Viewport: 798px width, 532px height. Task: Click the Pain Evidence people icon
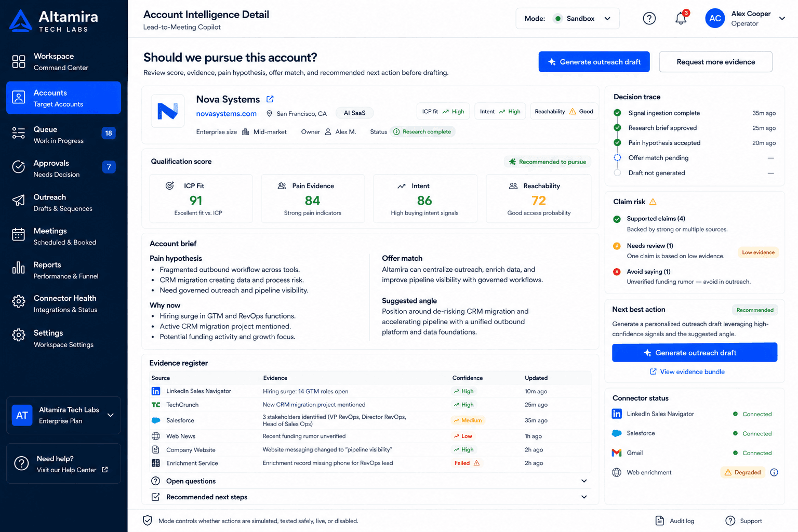(282, 186)
